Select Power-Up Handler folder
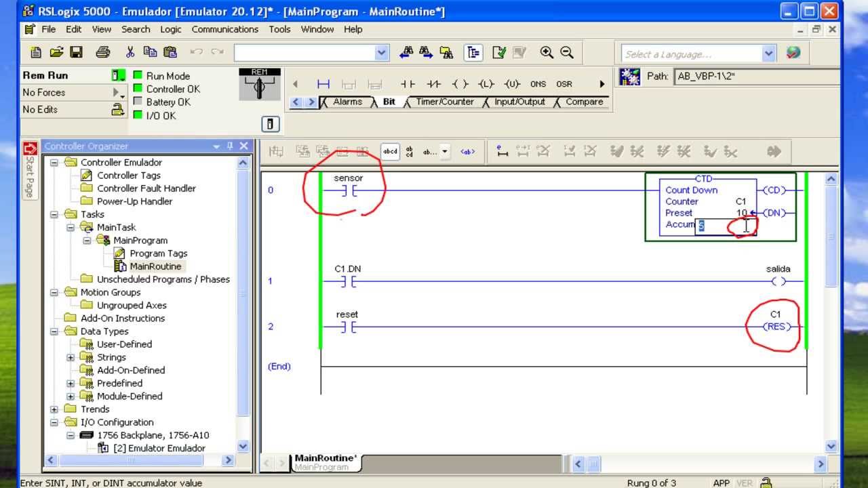 [134, 201]
